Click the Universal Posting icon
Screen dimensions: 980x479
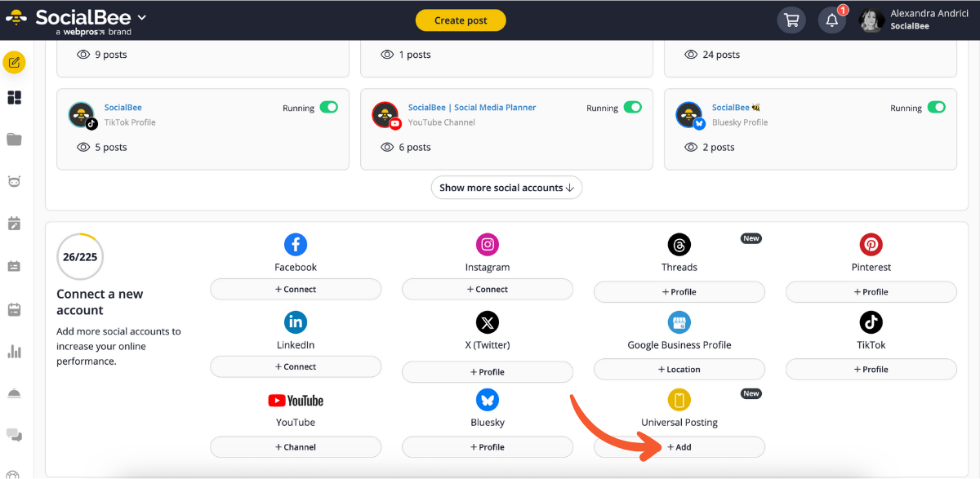pyautogui.click(x=679, y=400)
